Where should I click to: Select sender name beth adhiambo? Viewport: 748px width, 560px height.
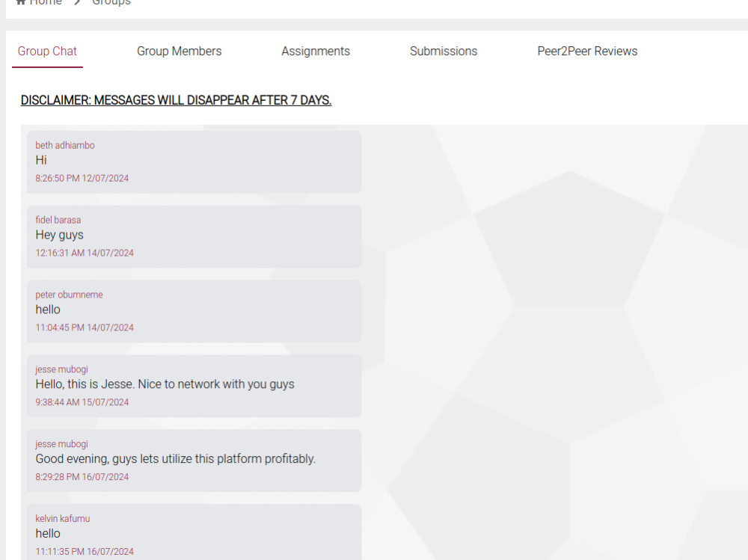coord(65,146)
